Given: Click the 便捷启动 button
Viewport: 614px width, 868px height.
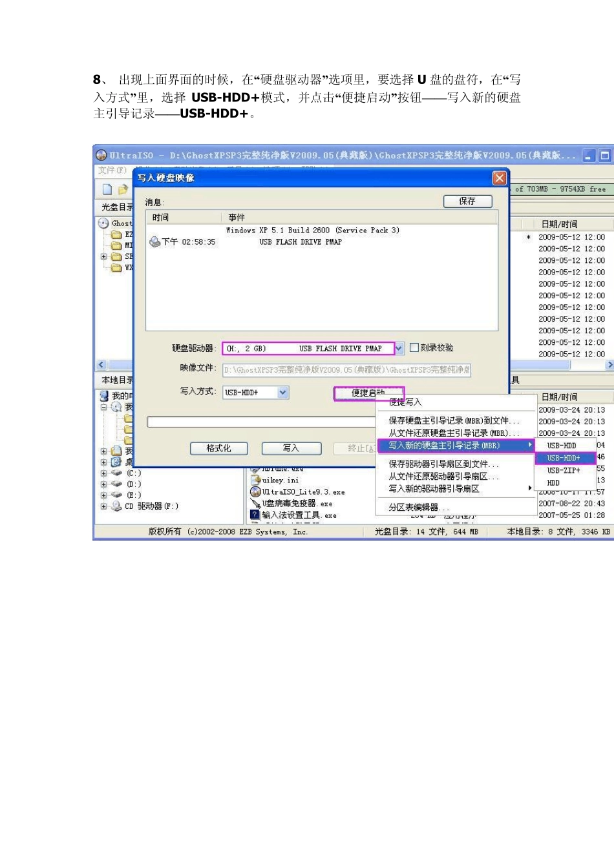Looking at the screenshot, I should (368, 393).
